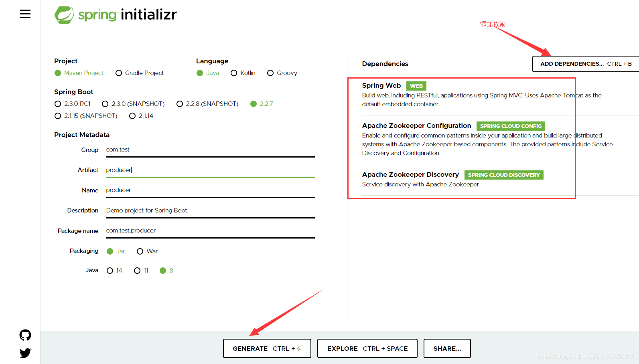This screenshot has width=639, height=364.
Task: Select Java version 14
Action: point(114,271)
